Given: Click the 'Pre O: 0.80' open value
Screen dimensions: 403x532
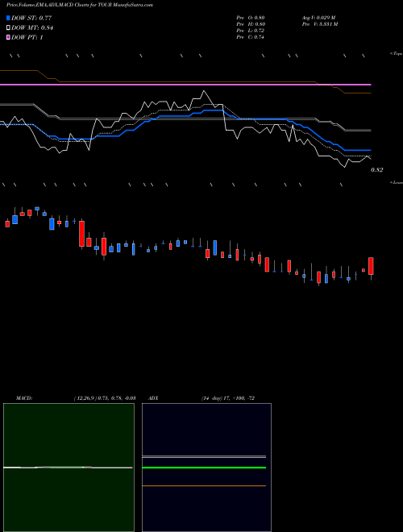Looking at the screenshot, I should (251, 18).
